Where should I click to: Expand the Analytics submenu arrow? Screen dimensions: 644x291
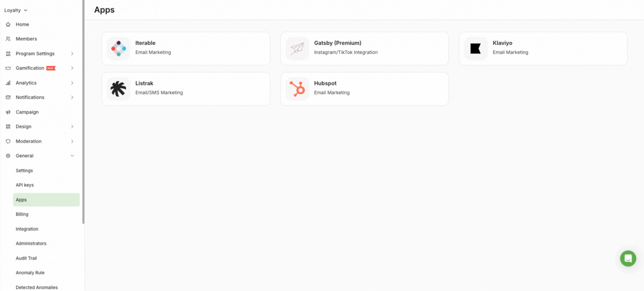[x=72, y=83]
